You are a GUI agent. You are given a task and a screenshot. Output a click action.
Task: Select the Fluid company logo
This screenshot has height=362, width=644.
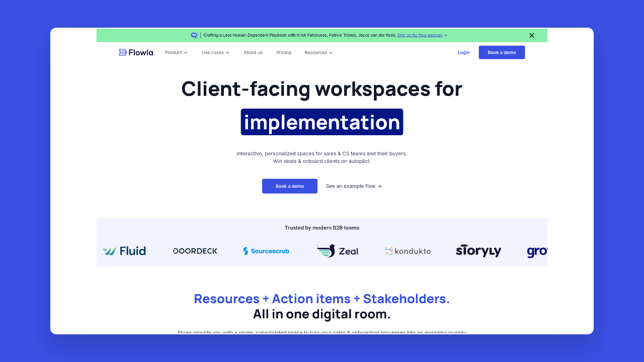pos(124,250)
